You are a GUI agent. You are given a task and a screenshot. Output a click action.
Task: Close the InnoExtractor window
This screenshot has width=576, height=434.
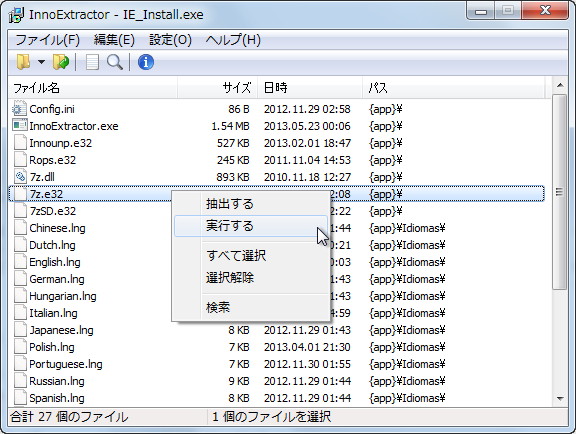[545, 11]
